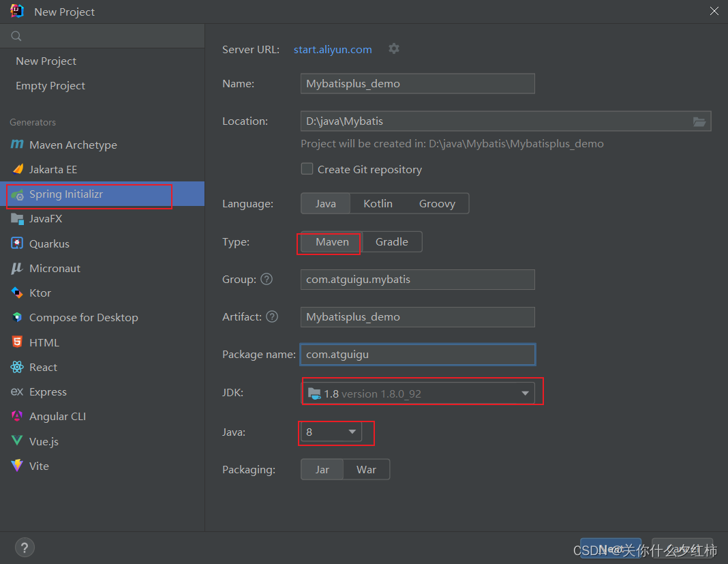
Task: Select New Project in sidebar
Action: click(102, 61)
